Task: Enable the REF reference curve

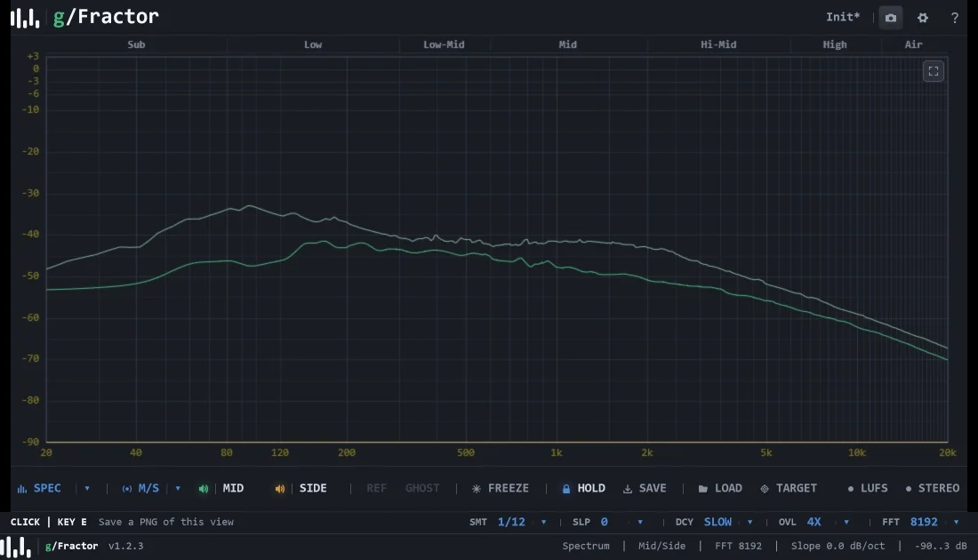Action: pos(376,488)
